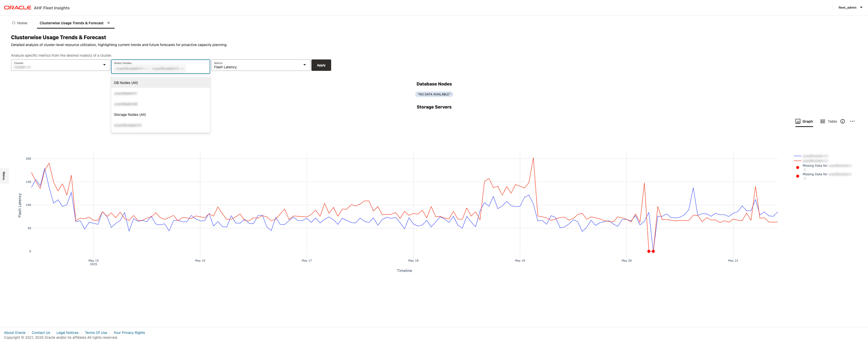Click the Apply button
This screenshot has width=868, height=342.
(321, 65)
